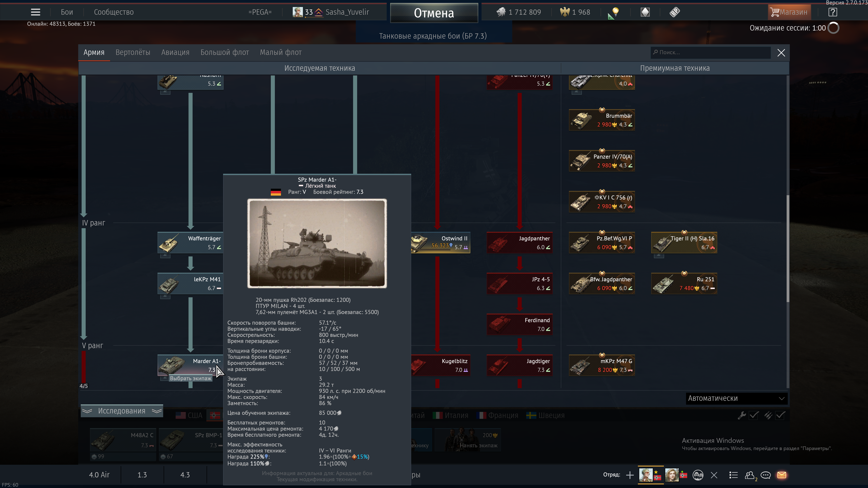Select the premium Panzer IV/70(A) card
The height and width of the screenshot is (488, 868).
point(602,161)
